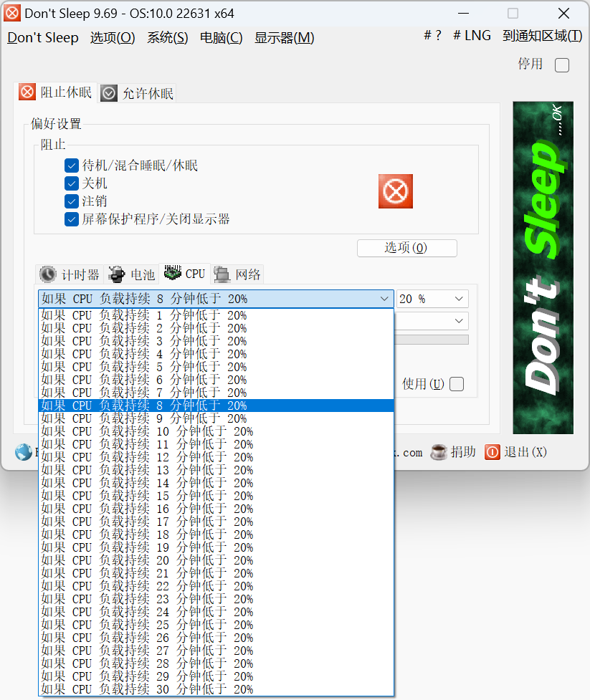Click the red block-sleep icon on 阻止休眠 tab
This screenshot has width=590, height=700.
[x=27, y=92]
